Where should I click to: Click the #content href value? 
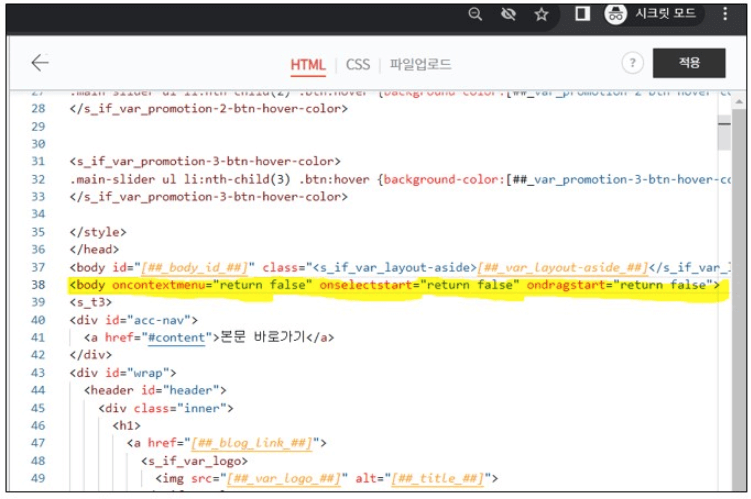[x=177, y=338]
